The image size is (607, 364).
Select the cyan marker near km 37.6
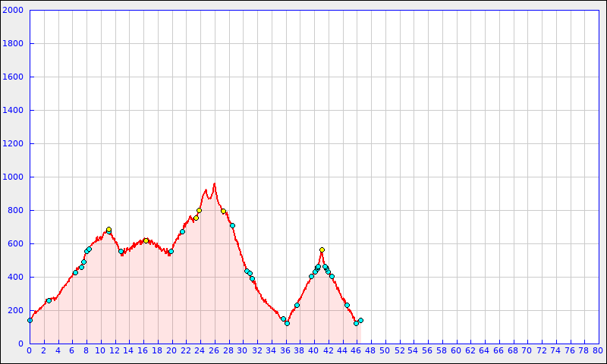coord(297,305)
